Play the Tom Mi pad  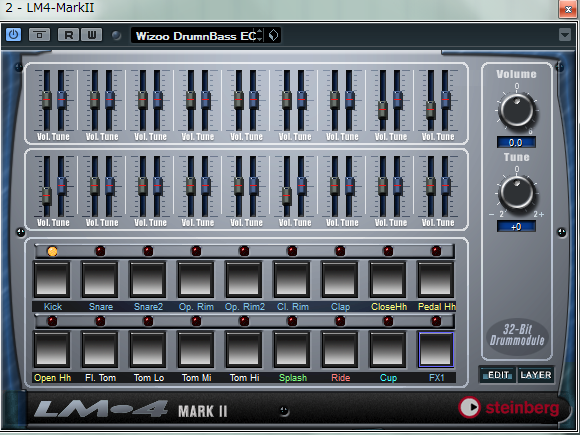[x=196, y=350]
